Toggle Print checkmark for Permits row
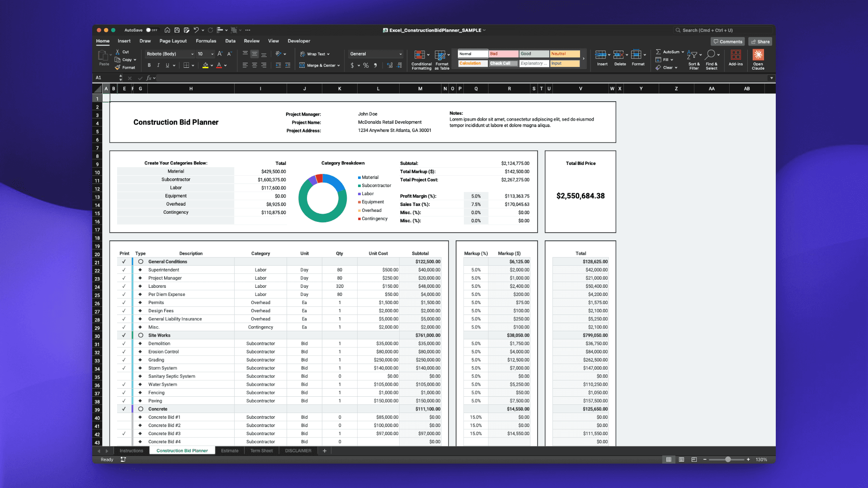This screenshot has width=868, height=488. click(x=123, y=303)
